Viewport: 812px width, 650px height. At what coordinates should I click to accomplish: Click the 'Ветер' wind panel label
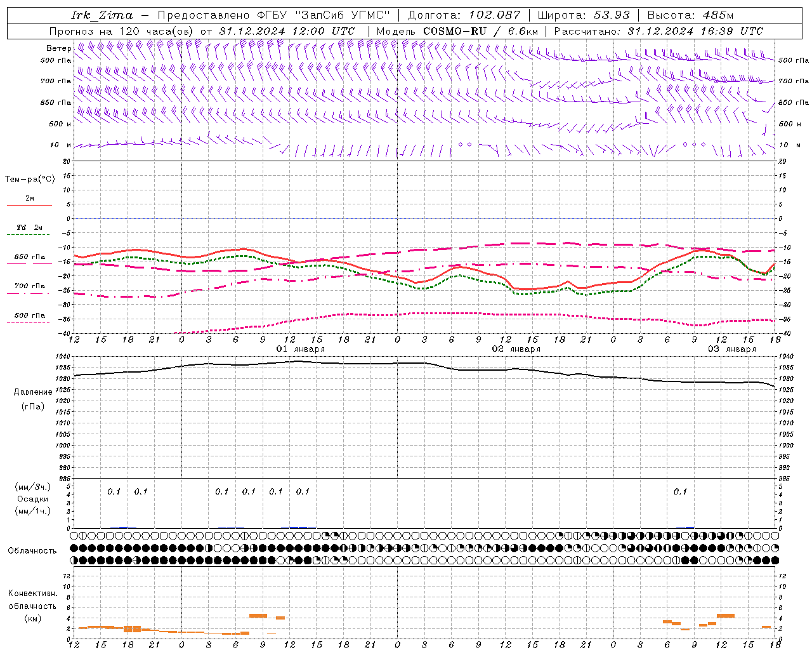coord(58,48)
